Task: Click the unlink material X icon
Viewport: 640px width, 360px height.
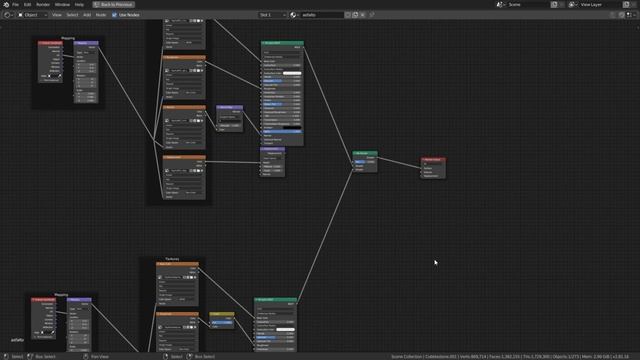Action: click(362, 15)
